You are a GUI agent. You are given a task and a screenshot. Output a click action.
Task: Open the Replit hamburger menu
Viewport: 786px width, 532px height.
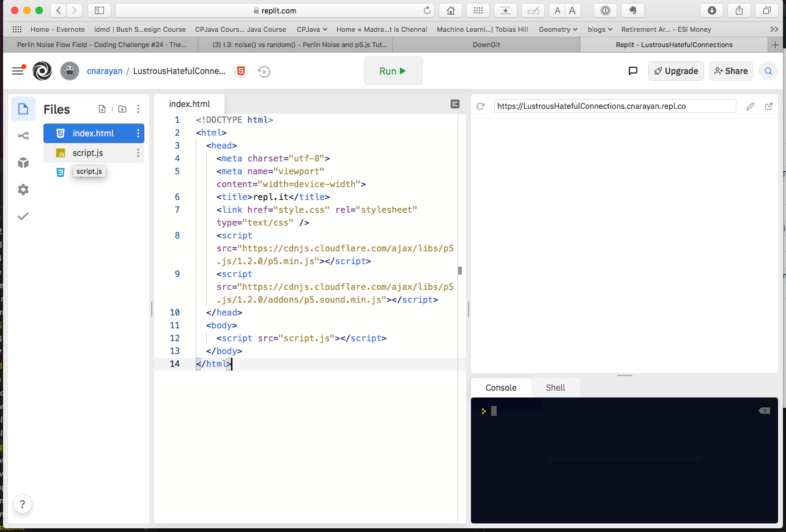18,71
